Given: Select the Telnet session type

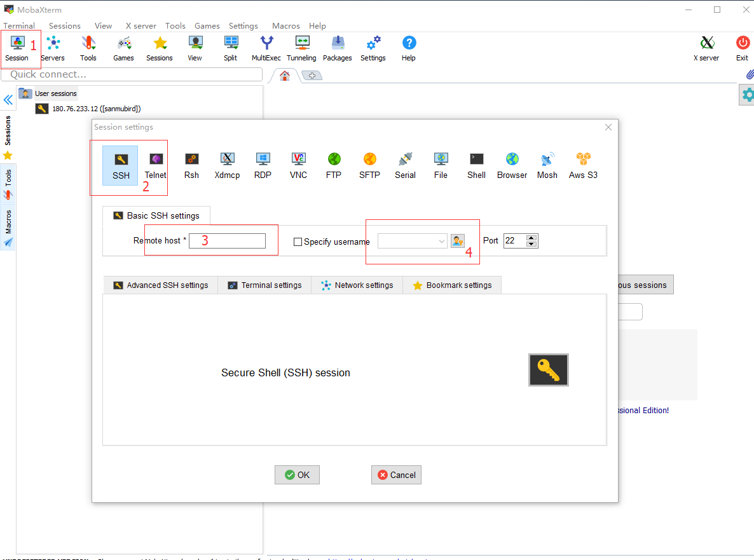Looking at the screenshot, I should (156, 166).
